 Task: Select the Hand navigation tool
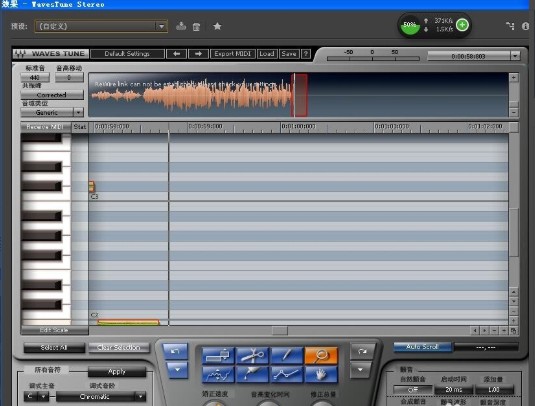321,375
